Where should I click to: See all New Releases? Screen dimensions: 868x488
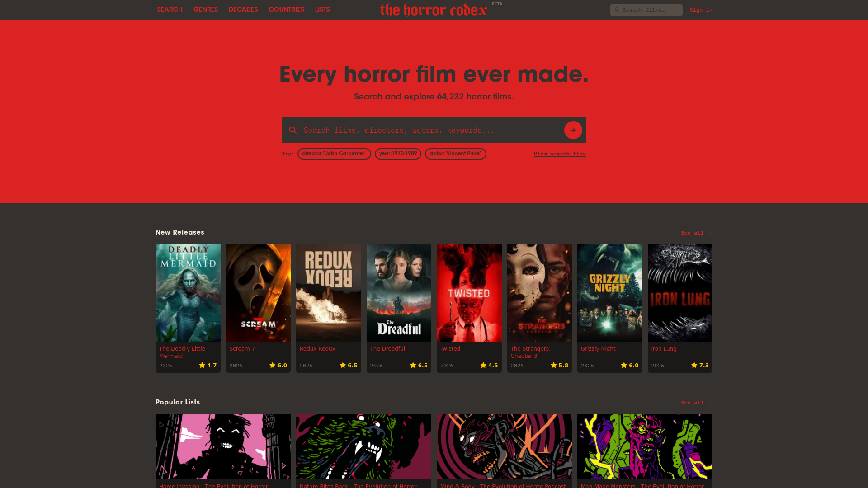(x=696, y=233)
